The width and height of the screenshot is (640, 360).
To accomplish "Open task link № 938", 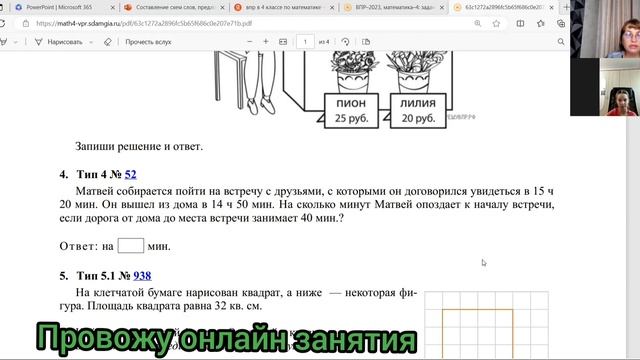I will coord(142,276).
